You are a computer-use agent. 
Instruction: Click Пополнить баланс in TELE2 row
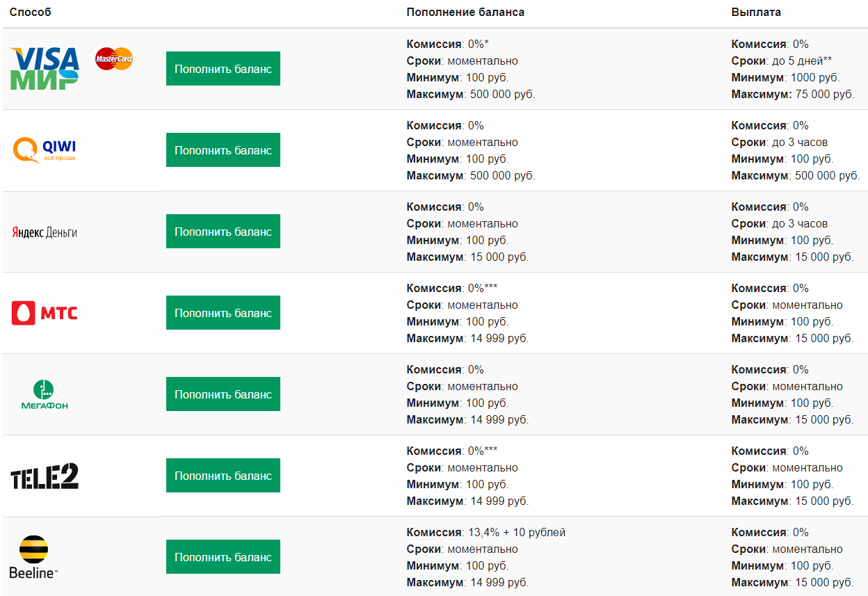tap(223, 476)
